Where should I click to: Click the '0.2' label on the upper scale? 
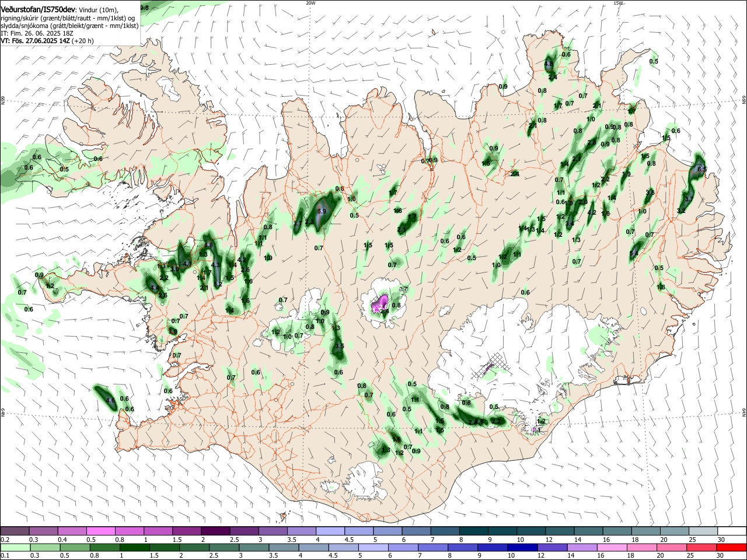(5, 540)
